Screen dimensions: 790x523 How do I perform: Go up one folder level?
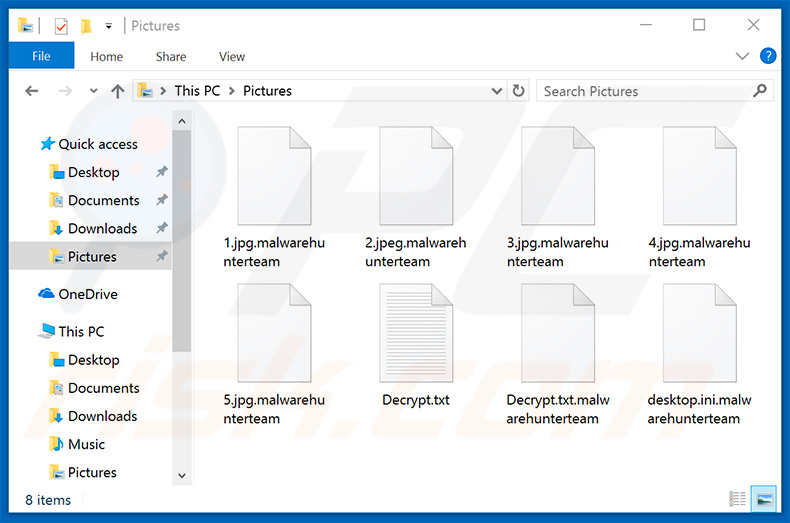click(117, 91)
